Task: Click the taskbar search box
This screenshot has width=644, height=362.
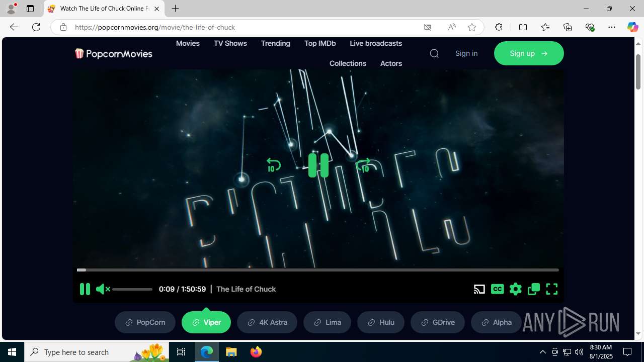Action: tap(97, 352)
